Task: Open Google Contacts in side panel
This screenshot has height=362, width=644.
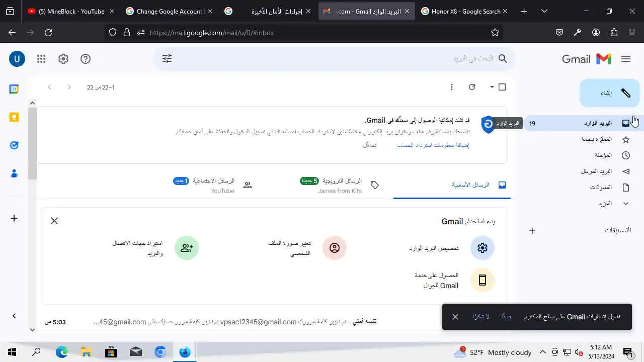Action: (14, 173)
